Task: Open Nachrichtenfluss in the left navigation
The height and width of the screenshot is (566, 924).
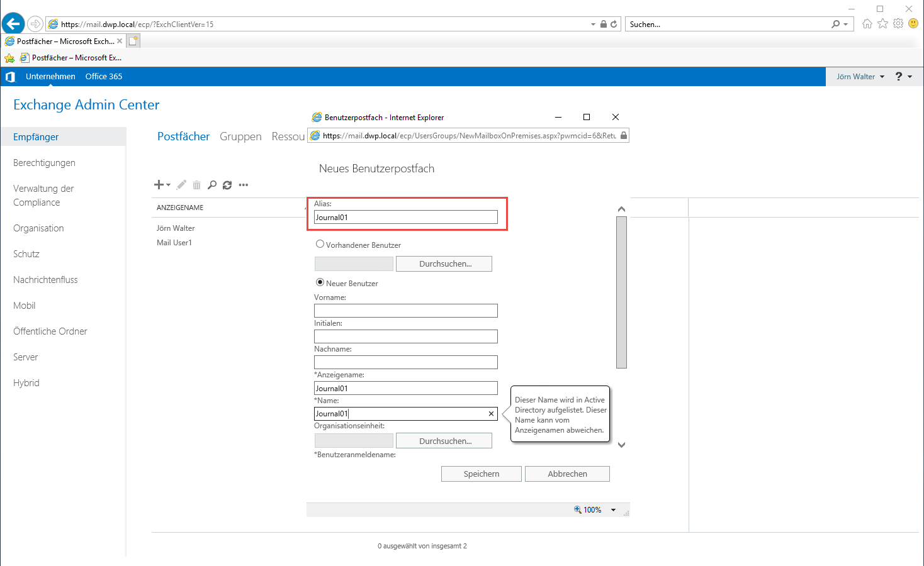Action: 45,280
